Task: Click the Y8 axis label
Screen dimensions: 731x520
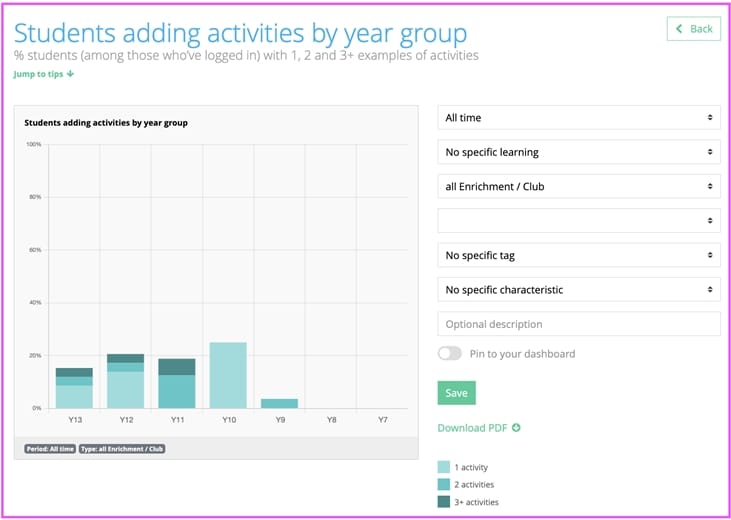Action: 331,420
